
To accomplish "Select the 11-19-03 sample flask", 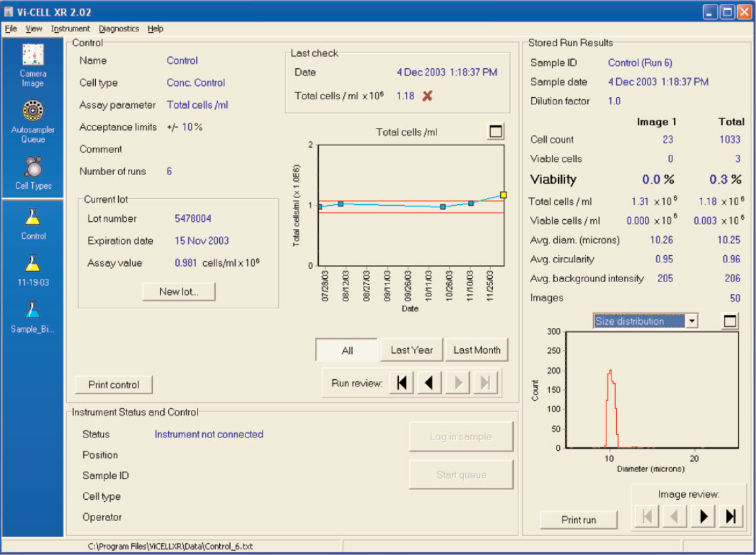I will [x=33, y=270].
